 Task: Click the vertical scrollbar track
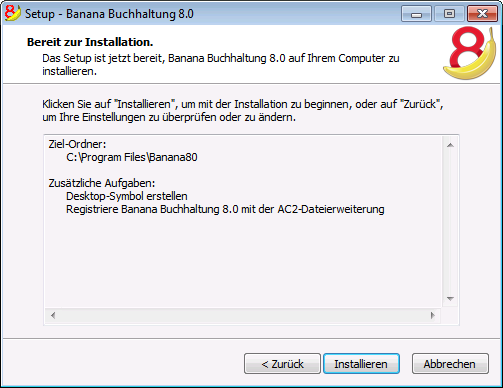pos(450,222)
